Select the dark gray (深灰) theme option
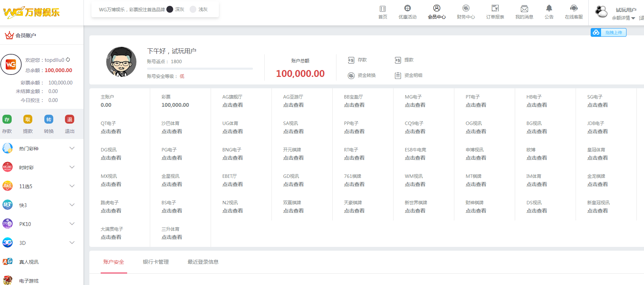The height and width of the screenshot is (285, 644). click(170, 10)
